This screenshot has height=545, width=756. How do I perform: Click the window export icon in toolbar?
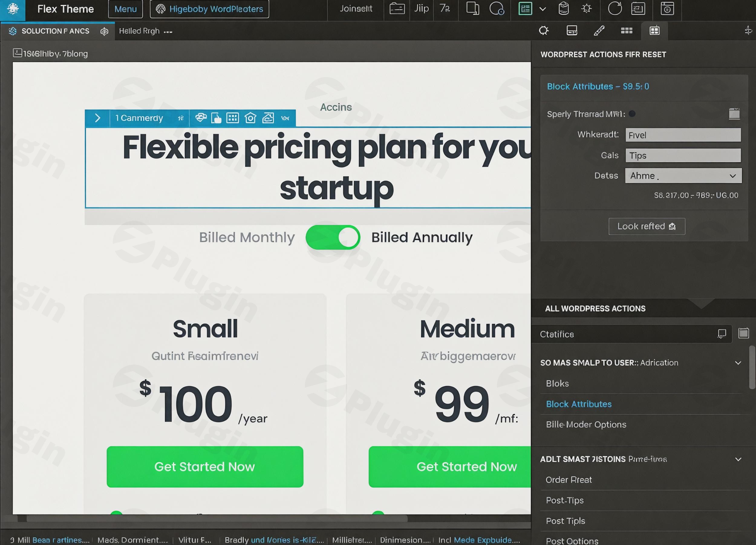click(638, 8)
